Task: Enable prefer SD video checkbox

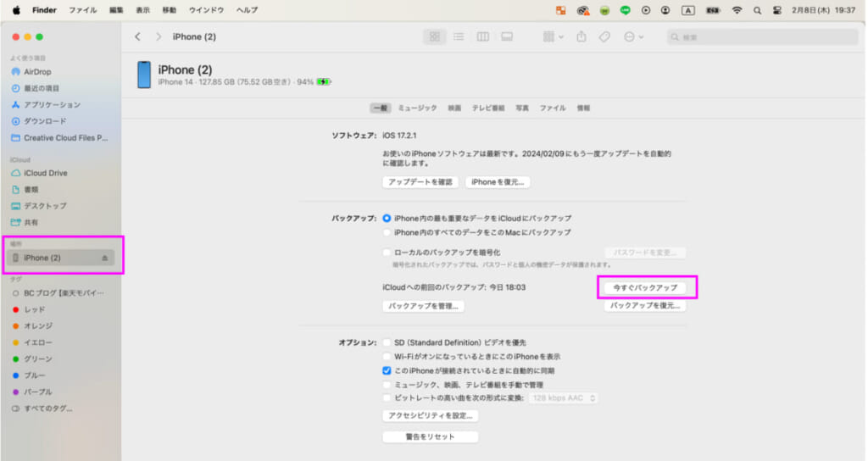Action: (x=387, y=342)
